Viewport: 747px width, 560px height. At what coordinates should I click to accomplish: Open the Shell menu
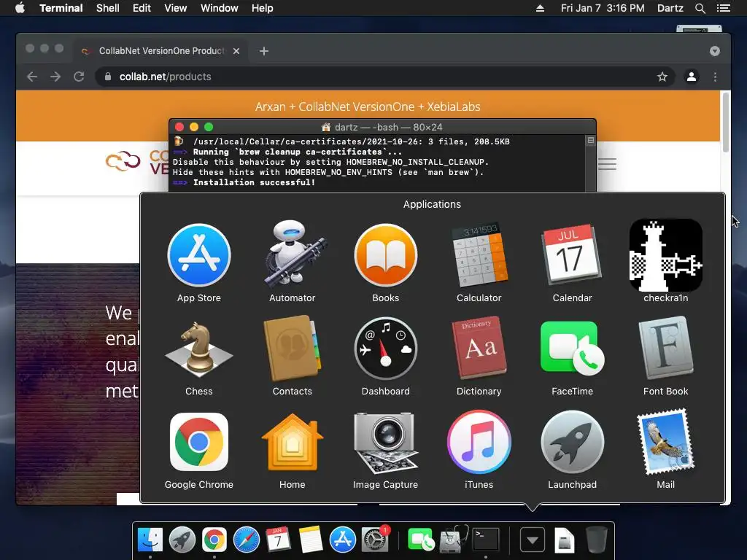[x=108, y=8]
